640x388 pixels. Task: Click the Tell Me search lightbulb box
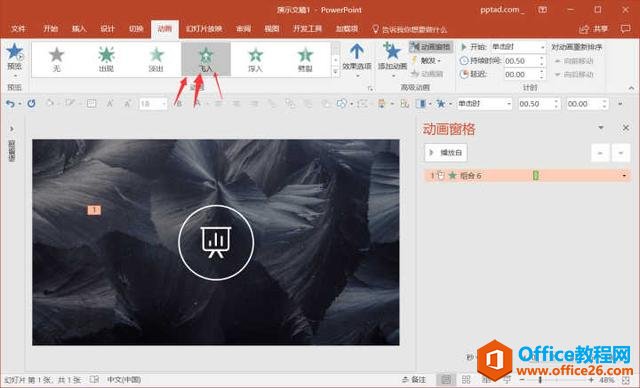[410, 29]
